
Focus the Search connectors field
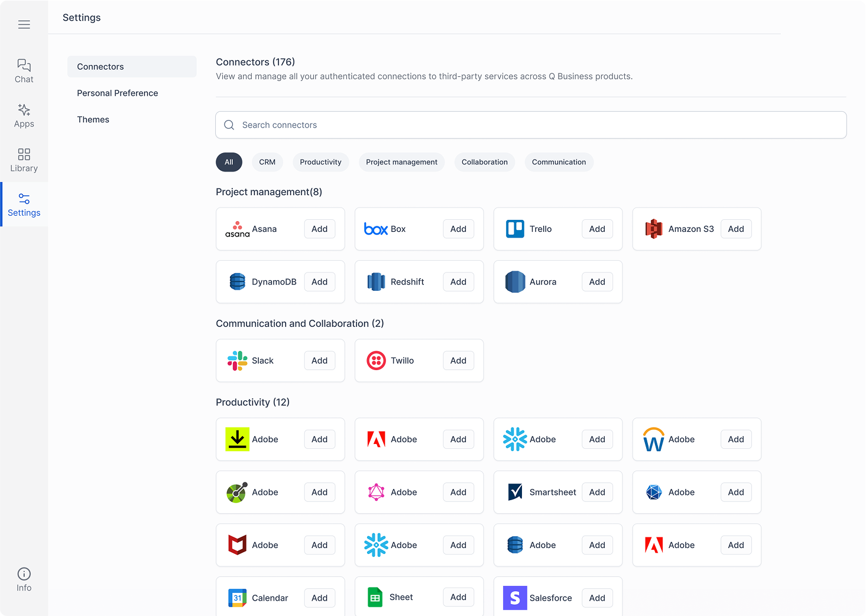pos(531,125)
